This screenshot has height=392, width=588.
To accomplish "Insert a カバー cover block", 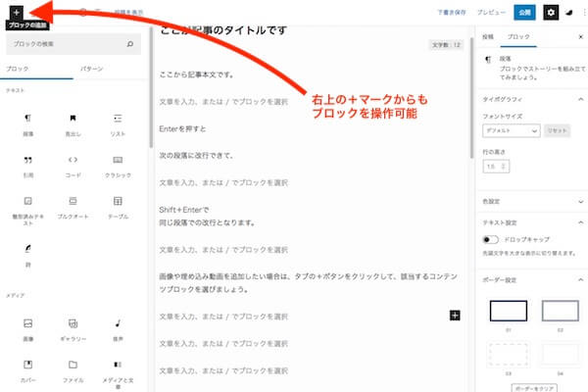I will (x=28, y=371).
